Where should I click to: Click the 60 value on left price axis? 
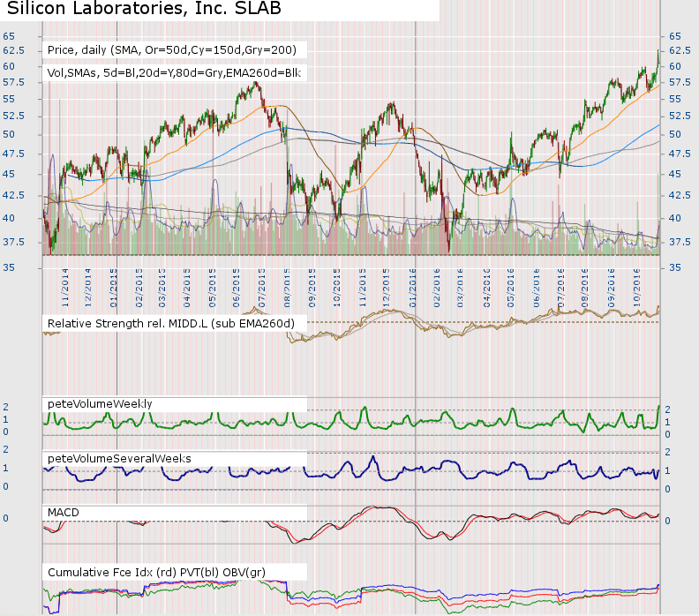click(9, 66)
